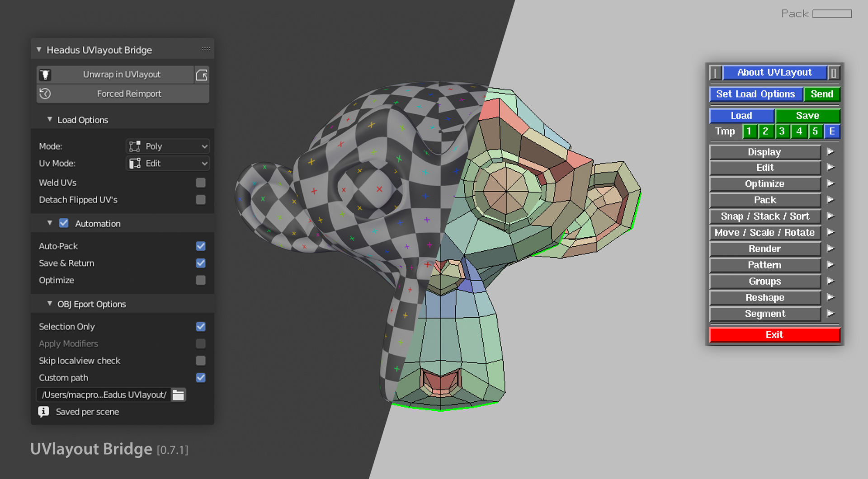Click the green Save button
Screen dimensions: 868x479
tap(808, 116)
